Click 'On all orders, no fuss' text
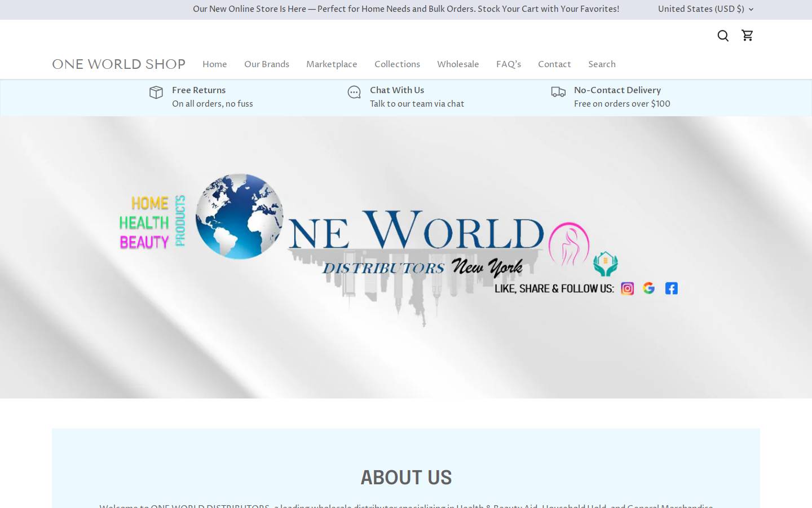 click(213, 104)
